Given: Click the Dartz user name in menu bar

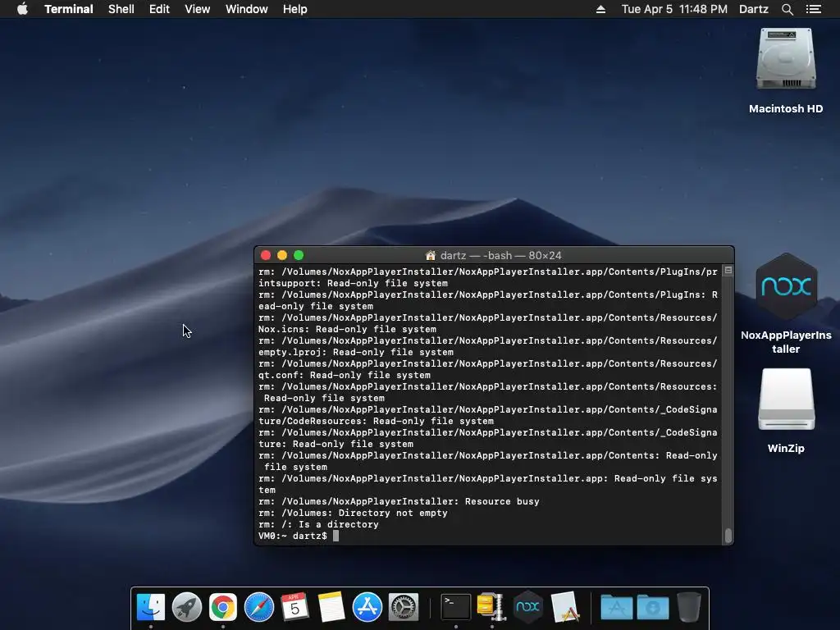Looking at the screenshot, I should (753, 9).
